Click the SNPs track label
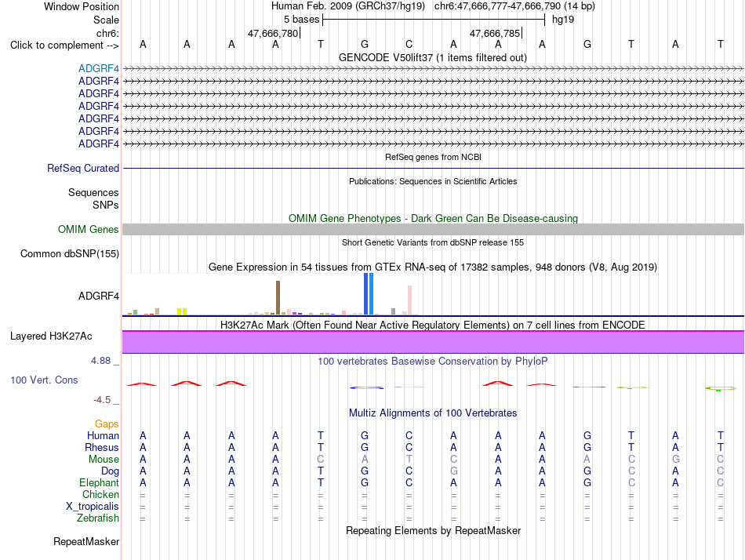The image size is (745, 560). tap(106, 205)
